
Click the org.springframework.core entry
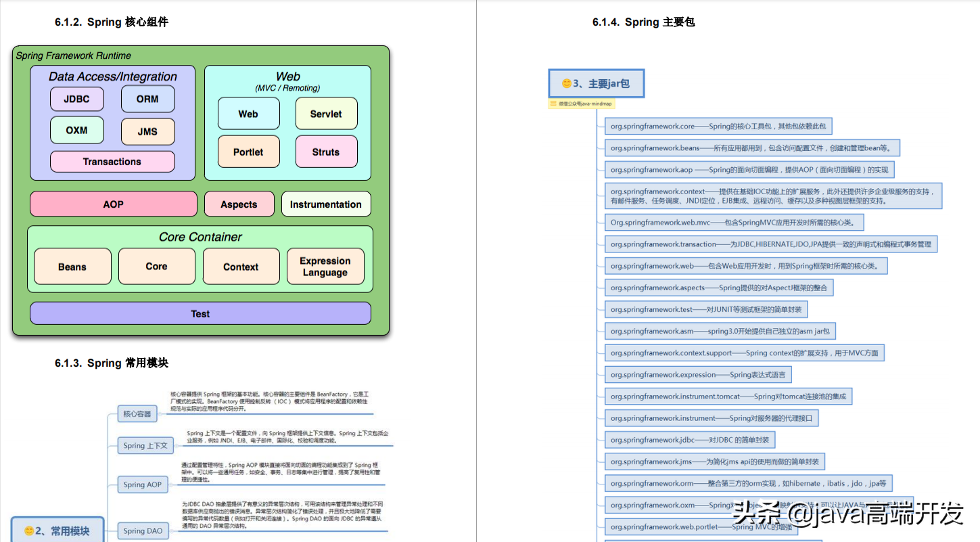(x=718, y=126)
